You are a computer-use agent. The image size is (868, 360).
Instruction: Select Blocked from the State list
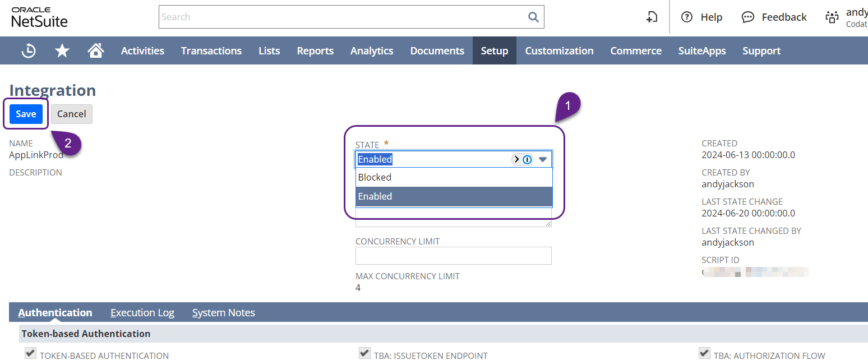[x=375, y=177]
